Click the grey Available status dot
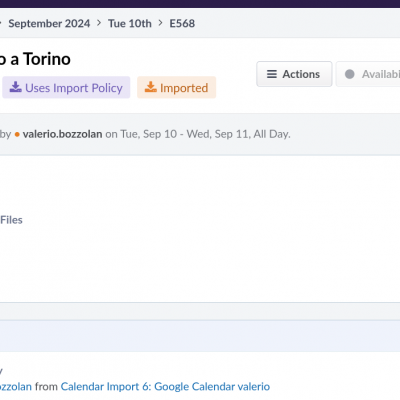Image resolution: width=400 pixels, height=400 pixels. tap(349, 74)
